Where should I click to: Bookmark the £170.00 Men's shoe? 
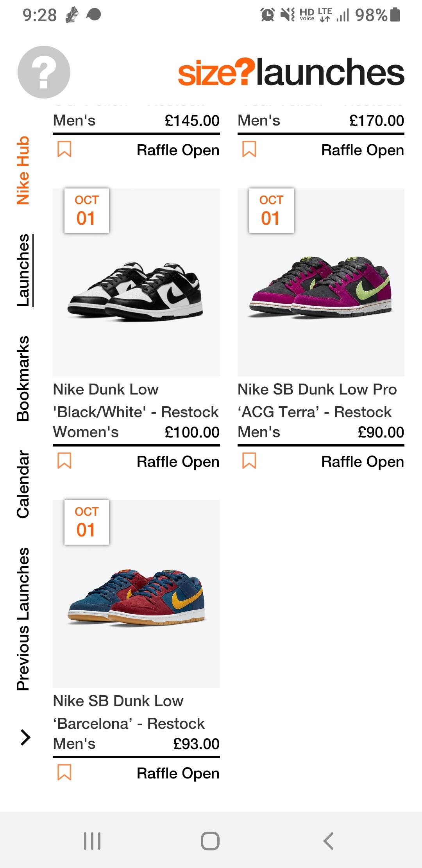coord(249,149)
